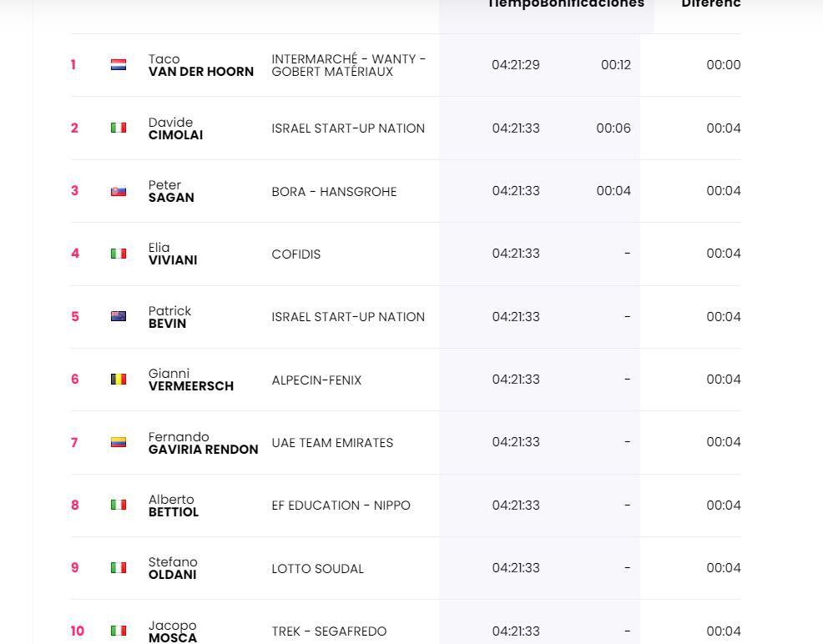Click the Intermarché - Wanty - Gobert Matériaux team
823x644 pixels.
[348, 66]
